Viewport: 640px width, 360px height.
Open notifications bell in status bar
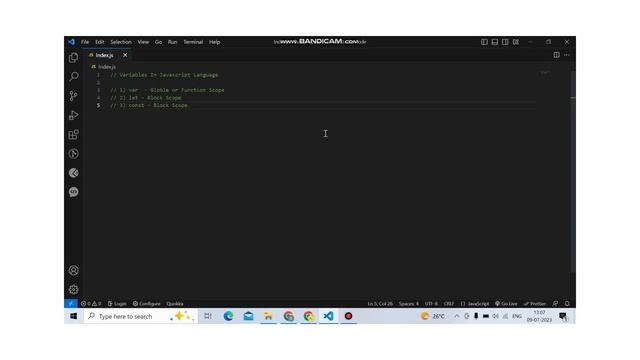567,304
